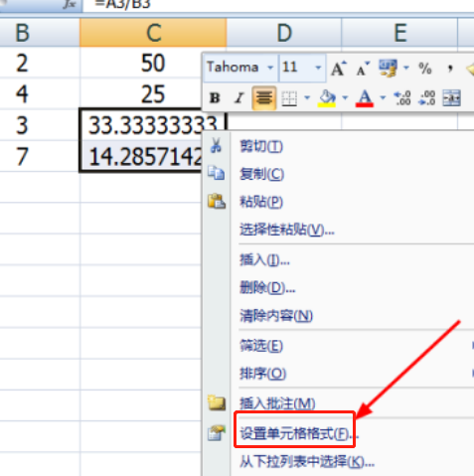This screenshot has width=474, height=476.
Task: Open the font size 11 dropdown
Action: [318, 68]
